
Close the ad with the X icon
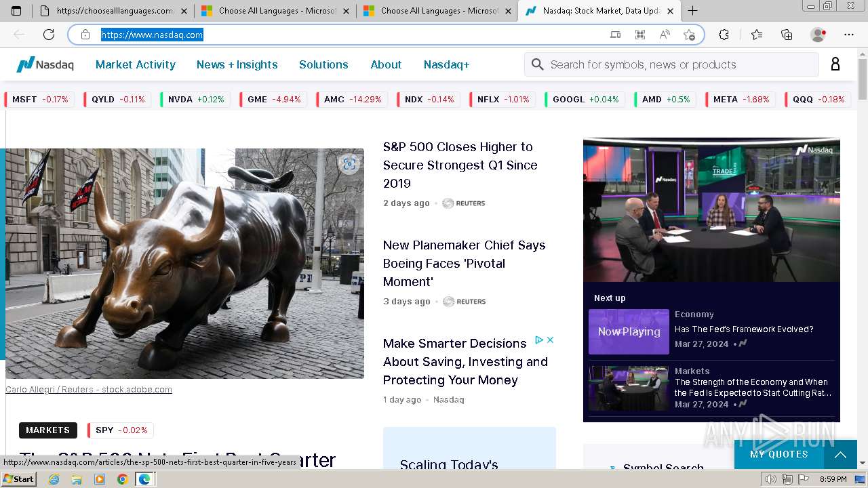[551, 340]
